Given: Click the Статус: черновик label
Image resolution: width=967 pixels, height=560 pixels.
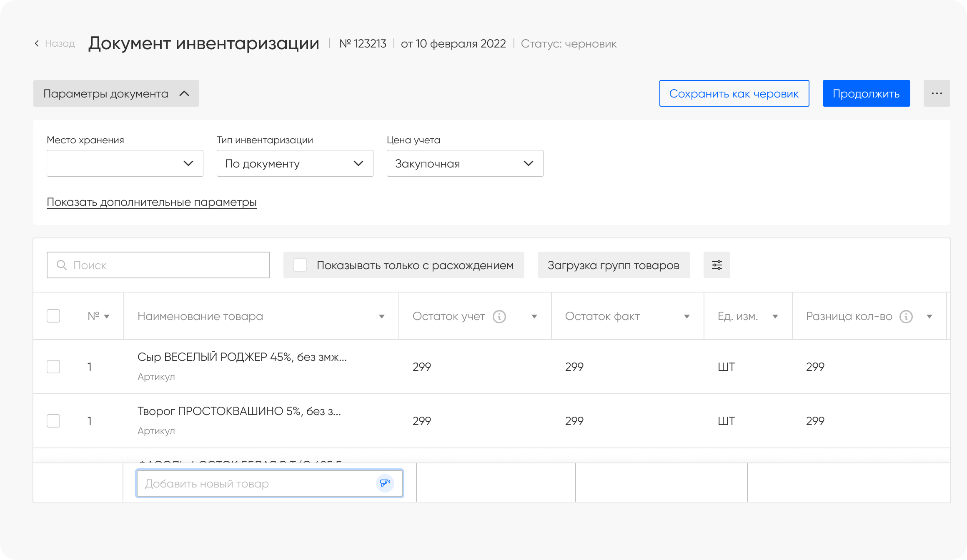Looking at the screenshot, I should (x=569, y=44).
